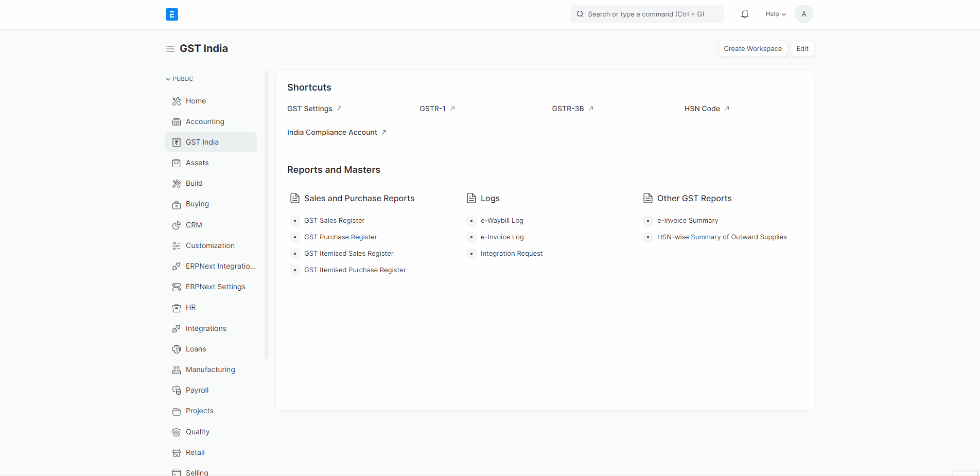This screenshot has height=476, width=980.
Task: Click the Retail store icon
Action: [177, 453]
